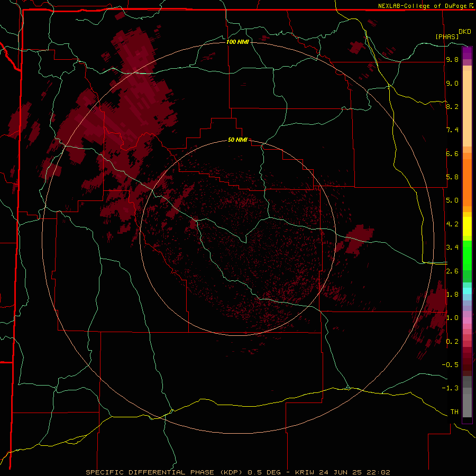Screen dimensions: 476x476
Task: Click the TH label on the legend
Action: [x=454, y=412]
